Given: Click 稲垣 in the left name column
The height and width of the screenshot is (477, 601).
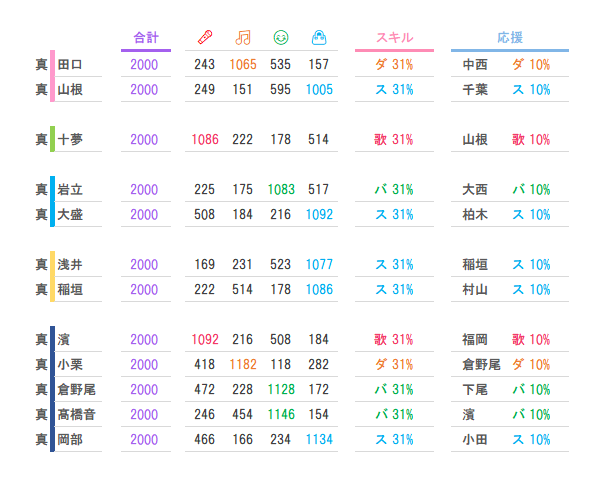Looking at the screenshot, I should (x=70, y=289).
